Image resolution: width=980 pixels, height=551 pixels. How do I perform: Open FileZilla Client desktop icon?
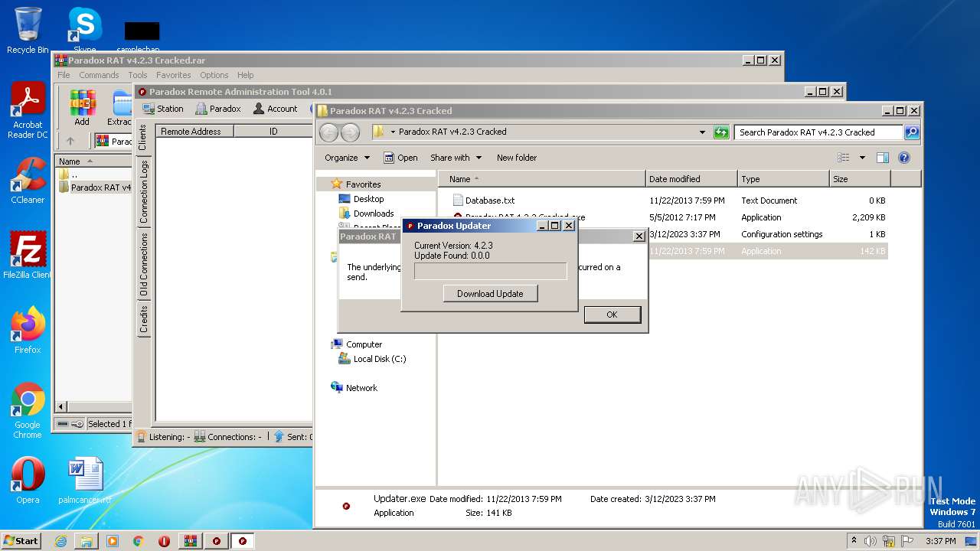pyautogui.click(x=28, y=256)
